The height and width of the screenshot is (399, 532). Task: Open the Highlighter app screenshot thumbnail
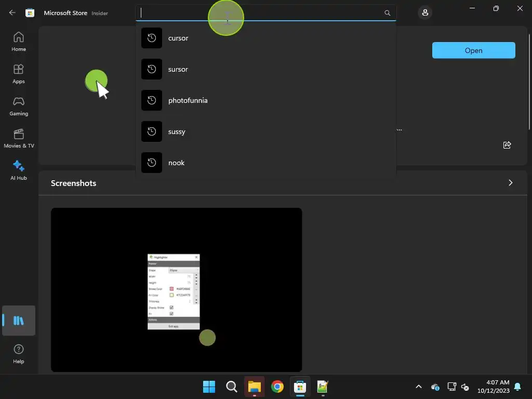177,290
